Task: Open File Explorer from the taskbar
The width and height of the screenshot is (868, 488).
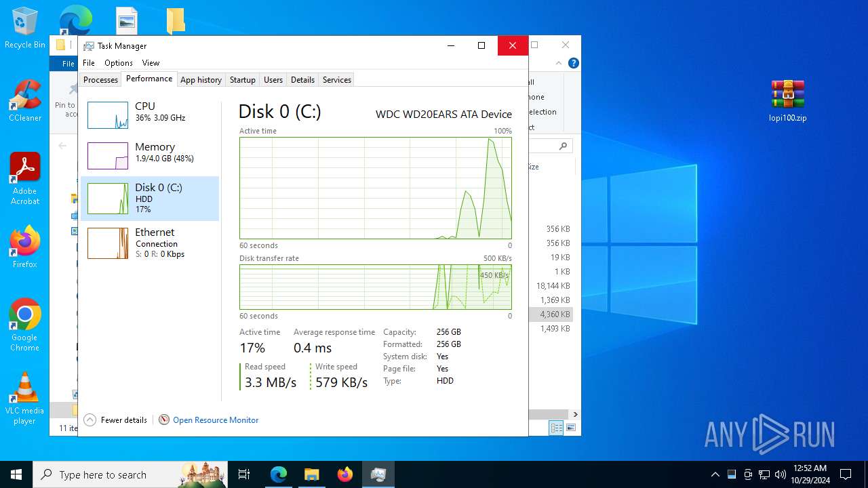Action: pyautogui.click(x=311, y=474)
